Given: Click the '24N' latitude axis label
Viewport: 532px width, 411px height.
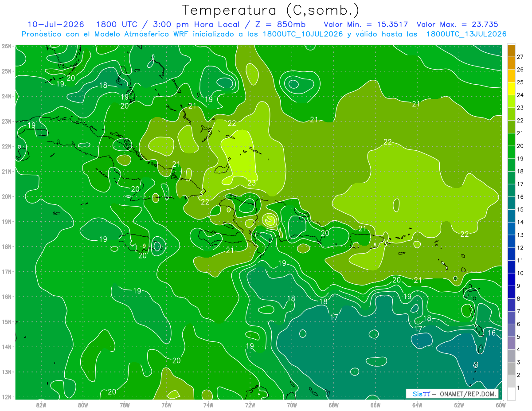Looking at the screenshot, I should 7,96.
